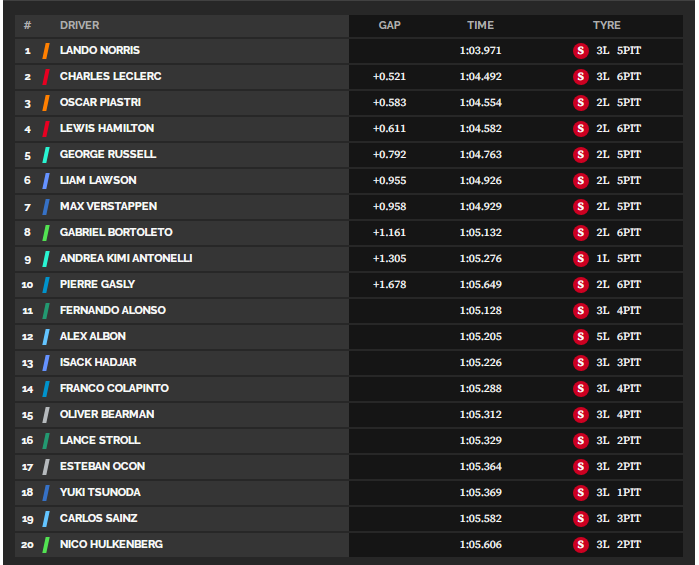This screenshot has width=699, height=565.
Task: Select the TYRE column header
Action: (x=607, y=25)
